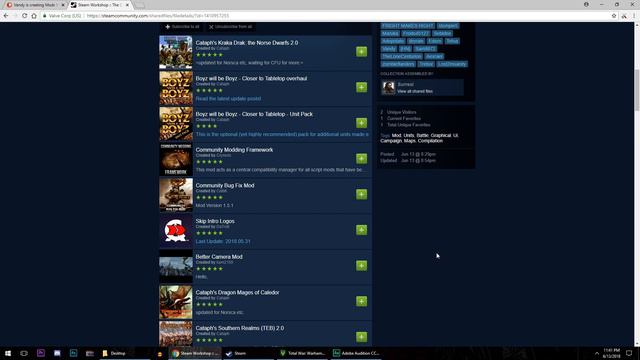Open Dragon Mages of Caledor thumbnail
This screenshot has width=640, height=360.
click(x=176, y=302)
